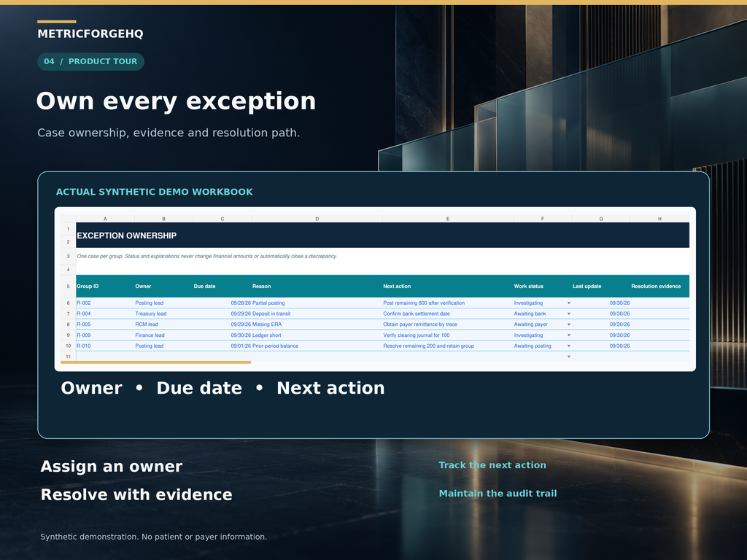747x560 pixels.
Task: Click the Track the next action link
Action: coord(492,465)
